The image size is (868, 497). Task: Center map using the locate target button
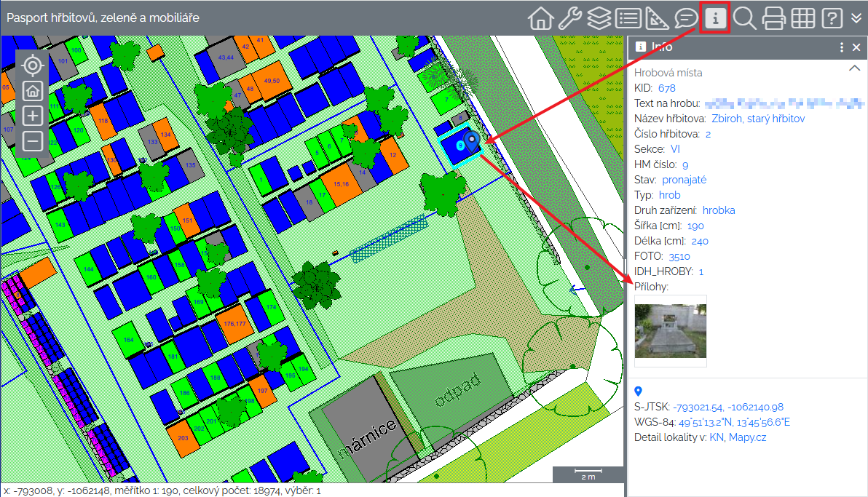(x=32, y=65)
